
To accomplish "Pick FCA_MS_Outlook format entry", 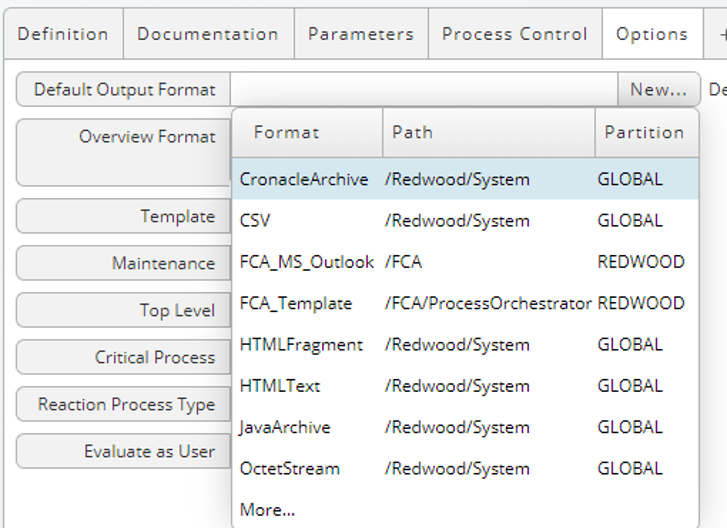I will [466, 261].
